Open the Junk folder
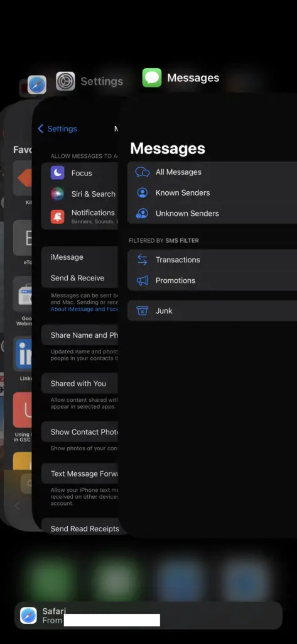 (212, 311)
